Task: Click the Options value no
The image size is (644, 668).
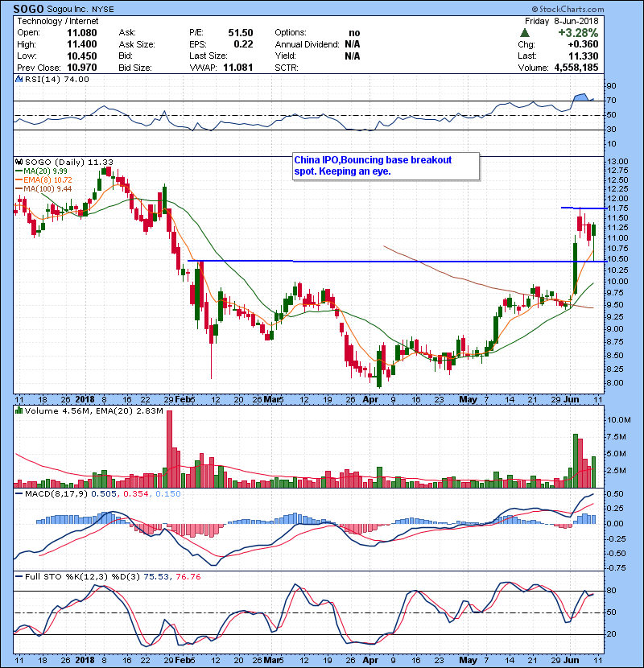Action: pos(354,33)
